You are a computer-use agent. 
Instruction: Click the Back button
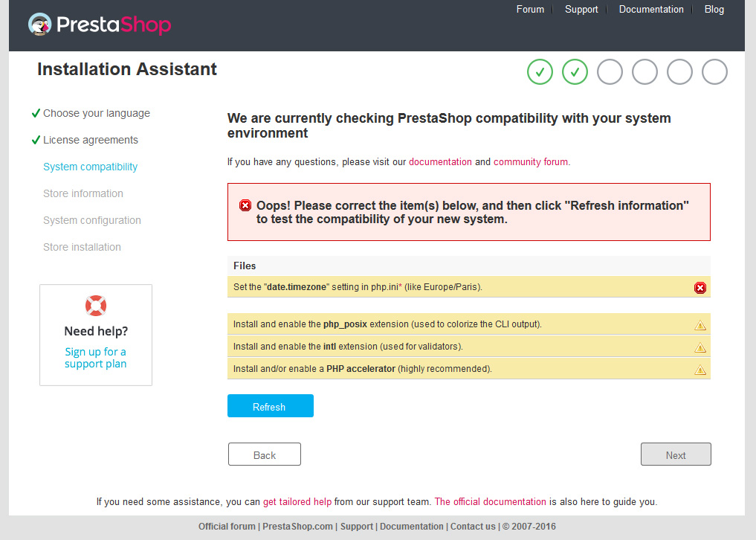click(x=265, y=454)
